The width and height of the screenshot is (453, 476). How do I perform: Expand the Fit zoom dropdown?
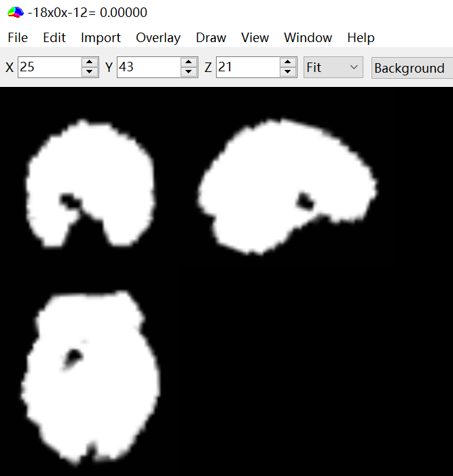click(333, 67)
